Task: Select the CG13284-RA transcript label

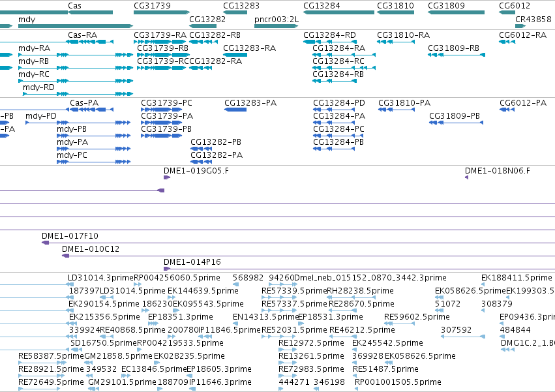Action: 338,48
